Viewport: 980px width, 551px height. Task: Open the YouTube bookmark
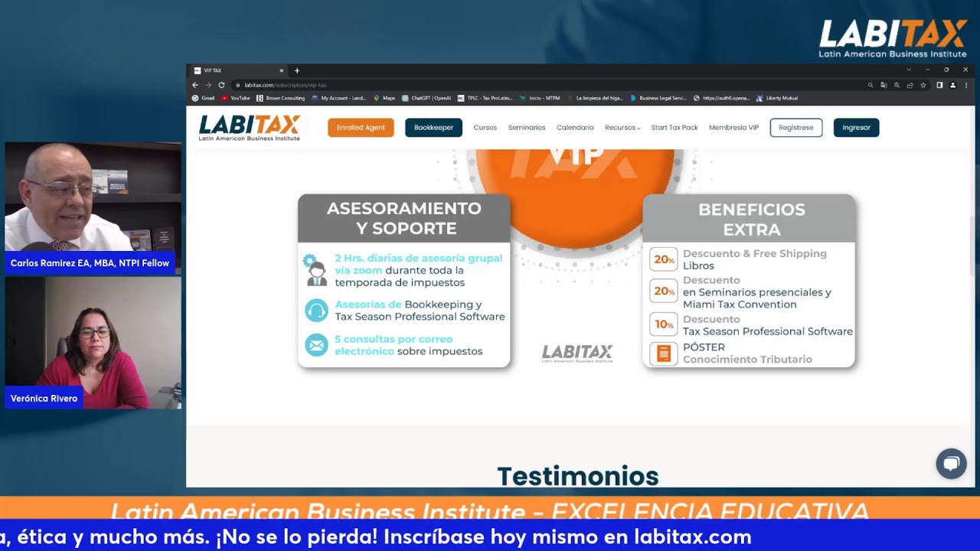pos(236,98)
